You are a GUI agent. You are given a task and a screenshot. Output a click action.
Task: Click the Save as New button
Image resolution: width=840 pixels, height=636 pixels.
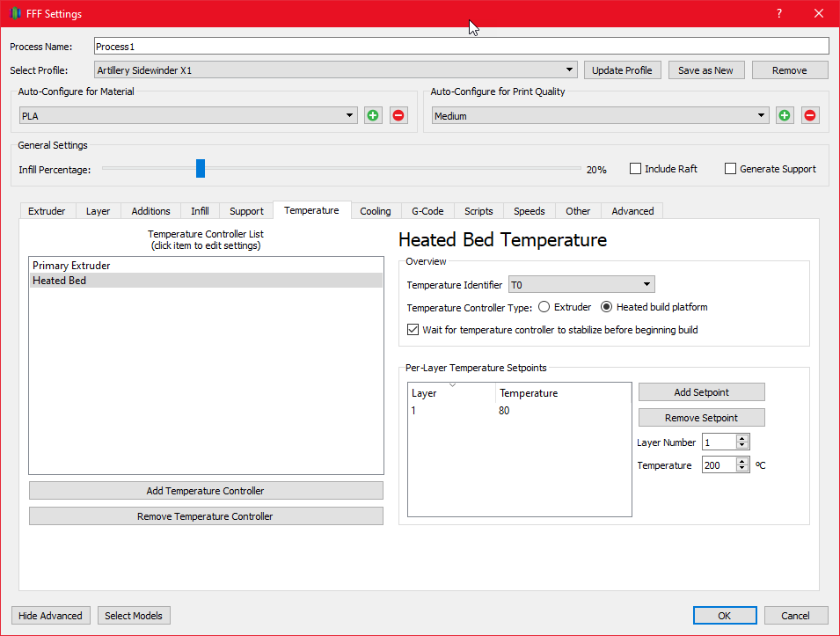click(705, 70)
